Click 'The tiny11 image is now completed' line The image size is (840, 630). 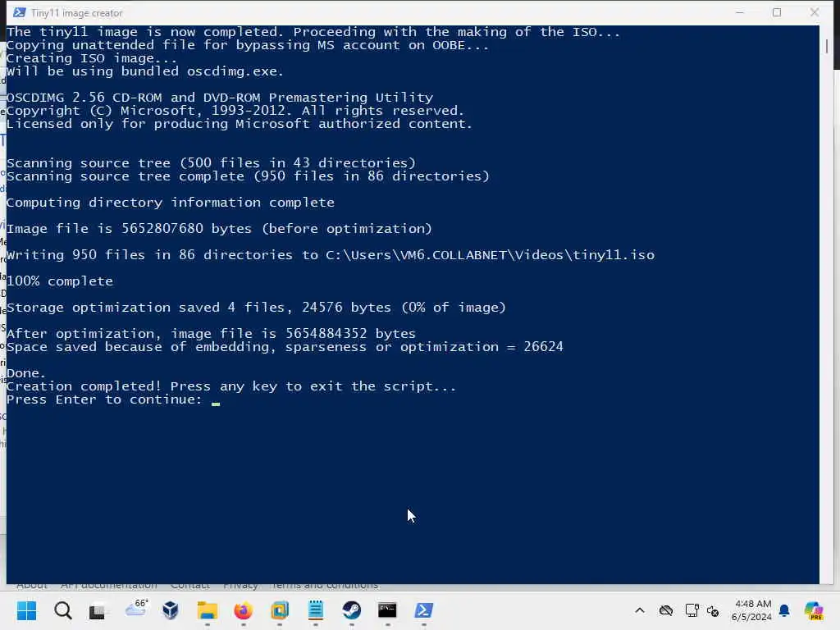click(313, 32)
